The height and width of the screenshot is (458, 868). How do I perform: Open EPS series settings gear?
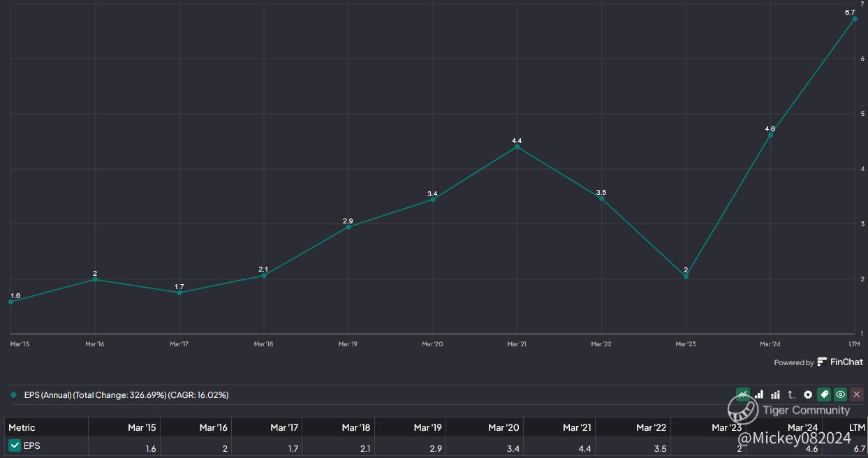pos(808,394)
